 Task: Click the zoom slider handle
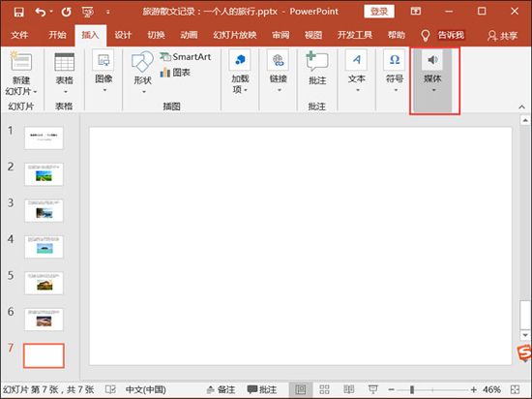[412, 389]
